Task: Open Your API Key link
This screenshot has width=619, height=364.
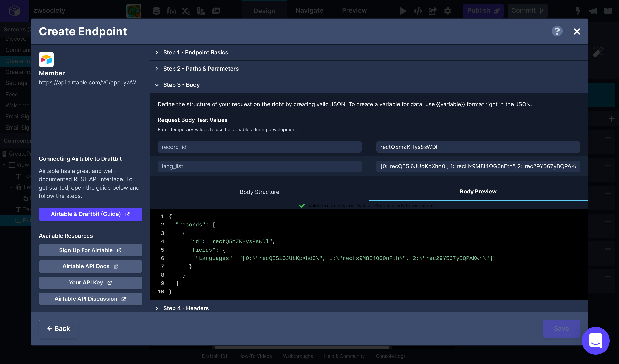Action: tap(91, 283)
